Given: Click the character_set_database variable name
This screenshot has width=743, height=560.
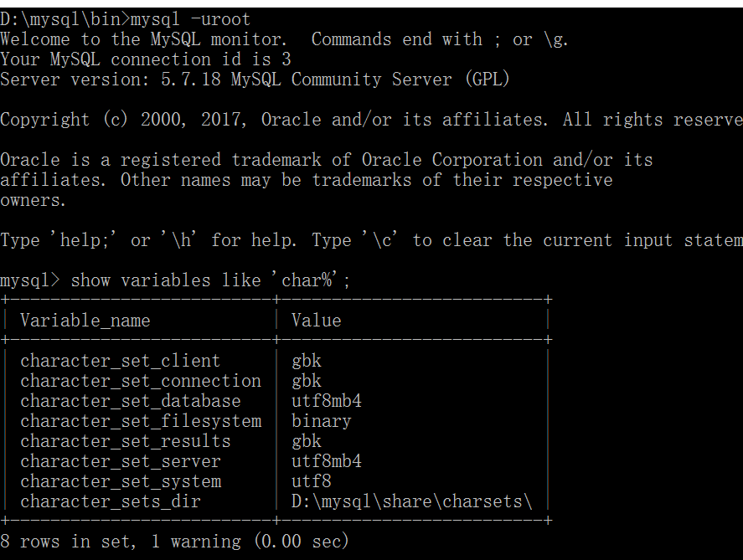Looking at the screenshot, I should pyautogui.click(x=131, y=401).
